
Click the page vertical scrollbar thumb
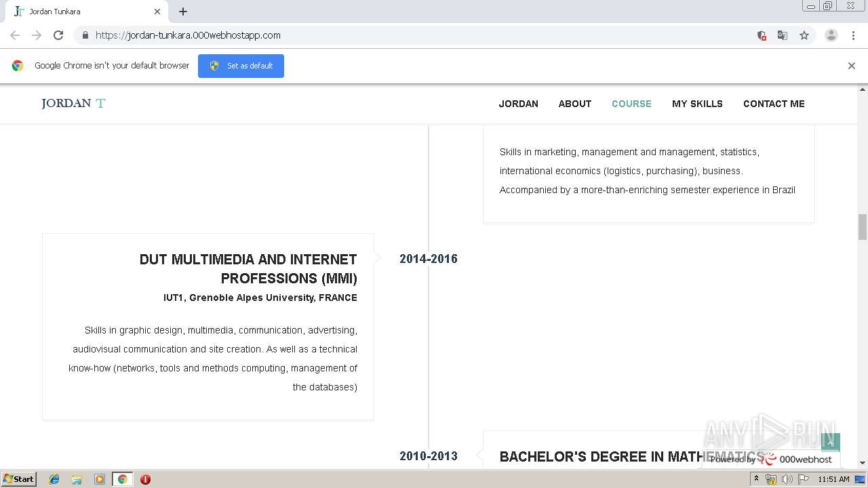point(863,227)
